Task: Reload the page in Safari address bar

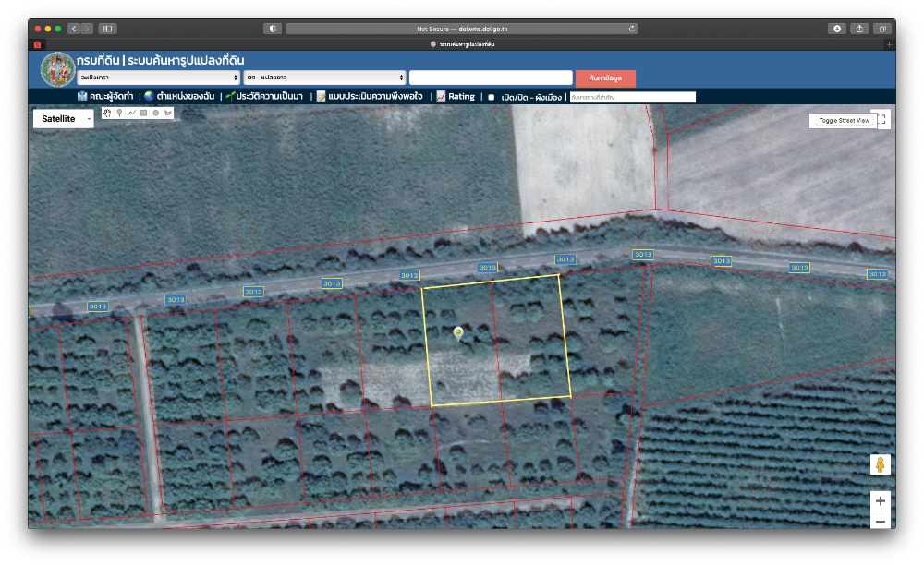Action: click(632, 29)
